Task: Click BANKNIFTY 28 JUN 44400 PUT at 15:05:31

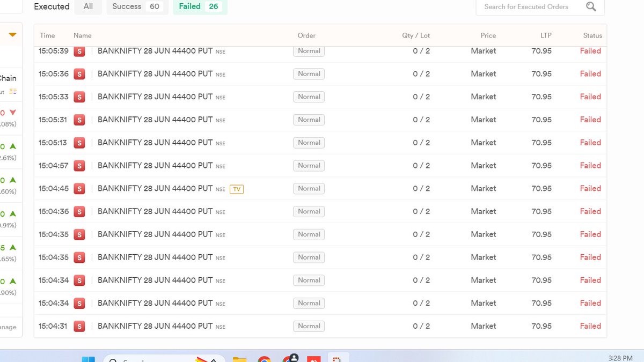Action: point(155,120)
